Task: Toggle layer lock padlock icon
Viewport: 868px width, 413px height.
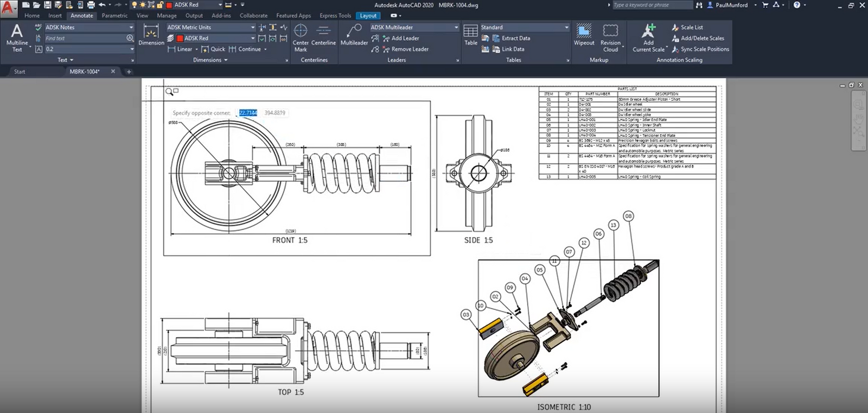Action: pos(160,5)
